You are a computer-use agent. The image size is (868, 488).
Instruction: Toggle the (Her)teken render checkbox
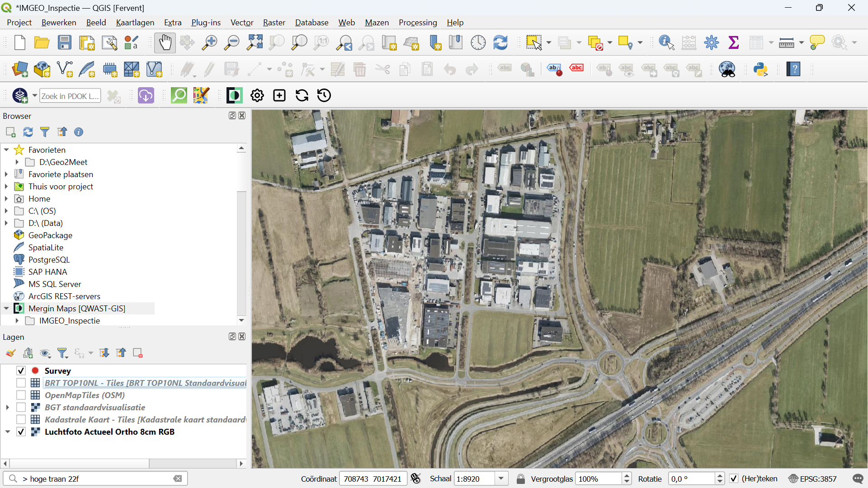point(734,479)
